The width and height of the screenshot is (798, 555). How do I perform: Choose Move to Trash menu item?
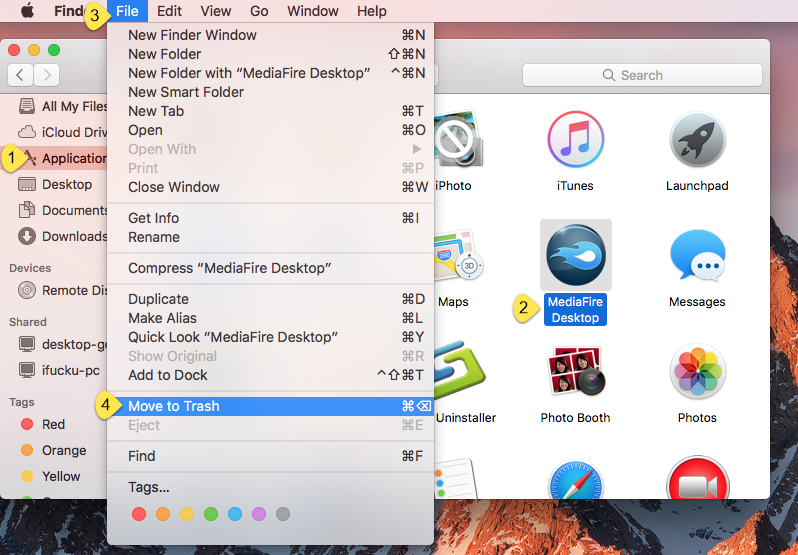(x=270, y=406)
